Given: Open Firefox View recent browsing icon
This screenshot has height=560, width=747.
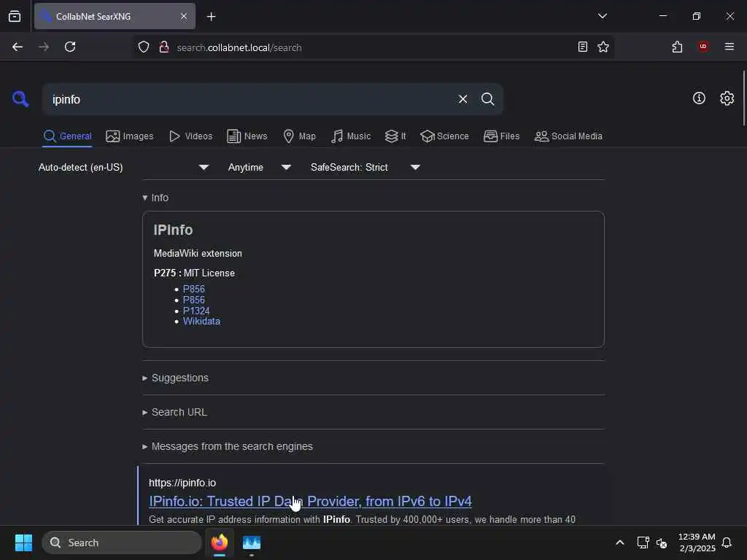Looking at the screenshot, I should click(15, 17).
